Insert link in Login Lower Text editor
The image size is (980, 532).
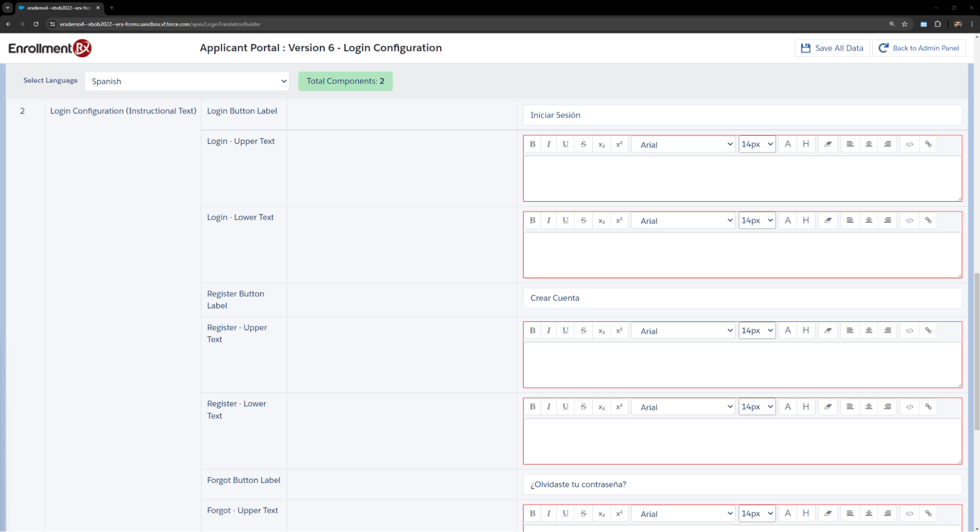[928, 220]
